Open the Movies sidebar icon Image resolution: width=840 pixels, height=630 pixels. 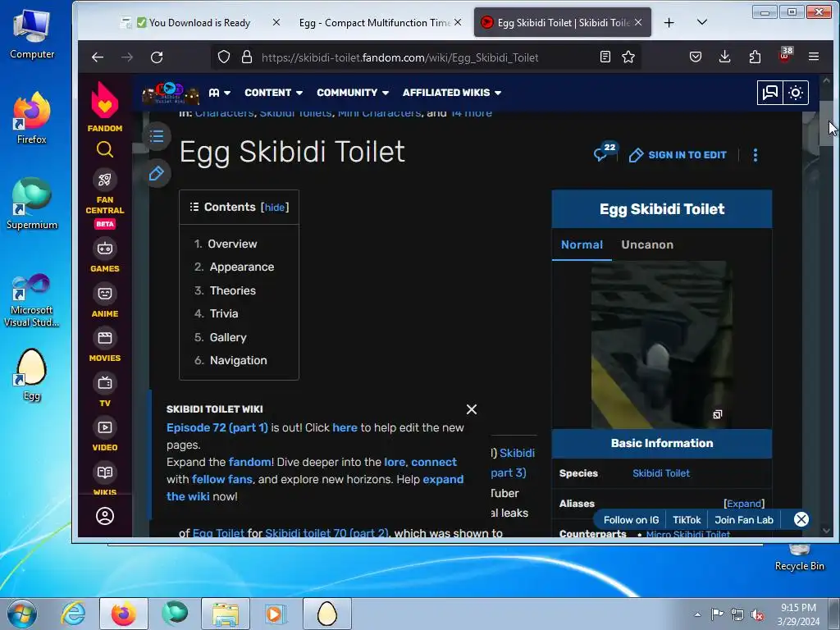tap(105, 338)
